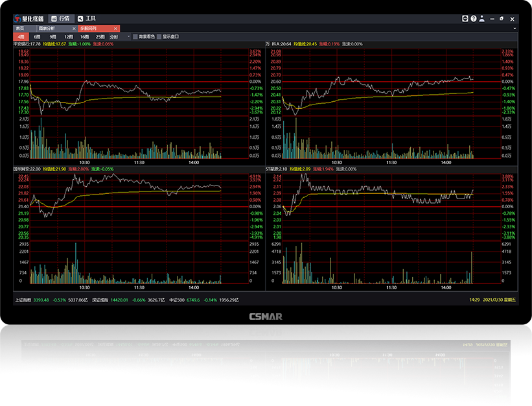Open the 工具 tools wrench icon
Screen dimensions: 532x406
[x=81, y=19]
